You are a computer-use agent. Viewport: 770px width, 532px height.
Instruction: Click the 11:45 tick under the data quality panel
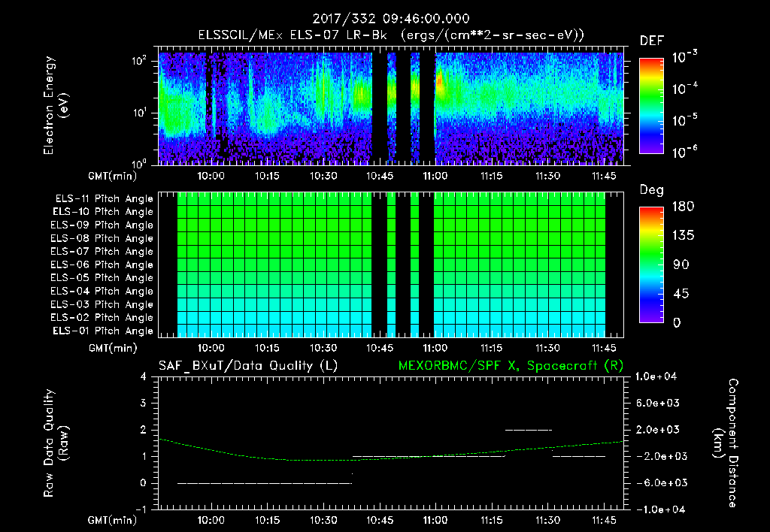[604, 520]
